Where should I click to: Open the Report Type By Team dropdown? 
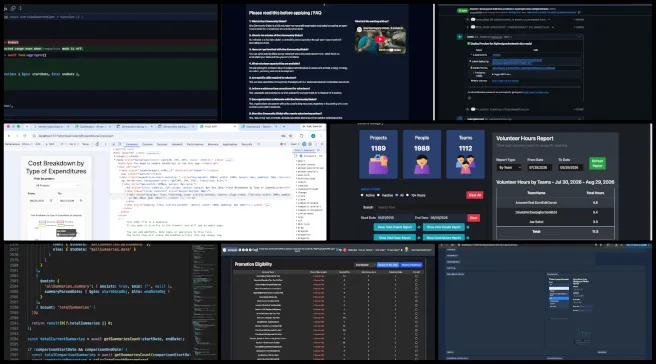click(x=509, y=167)
